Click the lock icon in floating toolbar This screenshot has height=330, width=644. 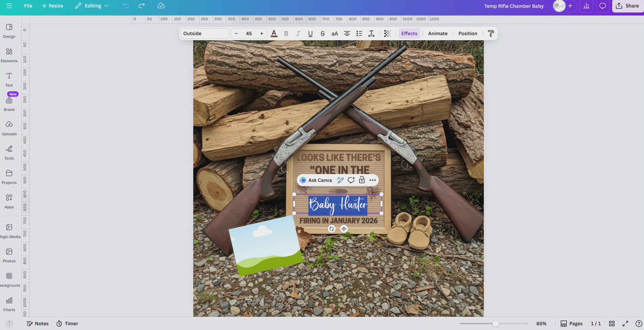tap(362, 180)
